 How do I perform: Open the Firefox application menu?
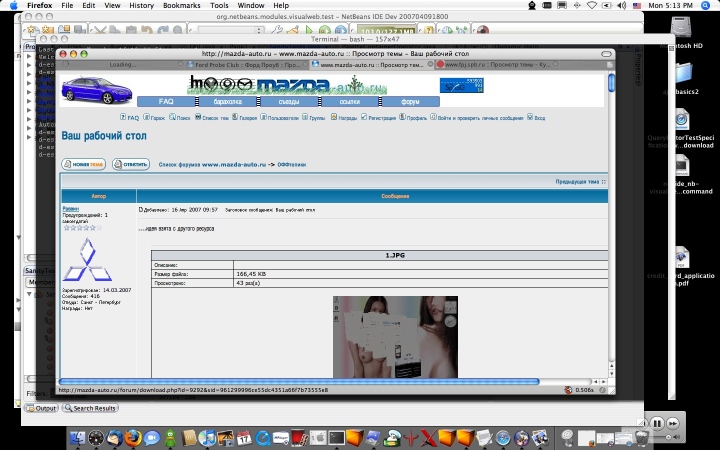(x=39, y=6)
